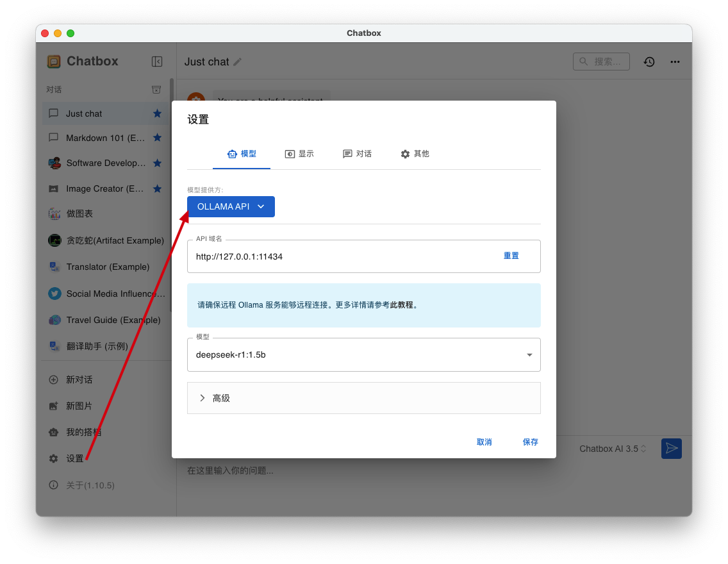
Task: Switch to the 显示 settings tab
Action: (299, 154)
